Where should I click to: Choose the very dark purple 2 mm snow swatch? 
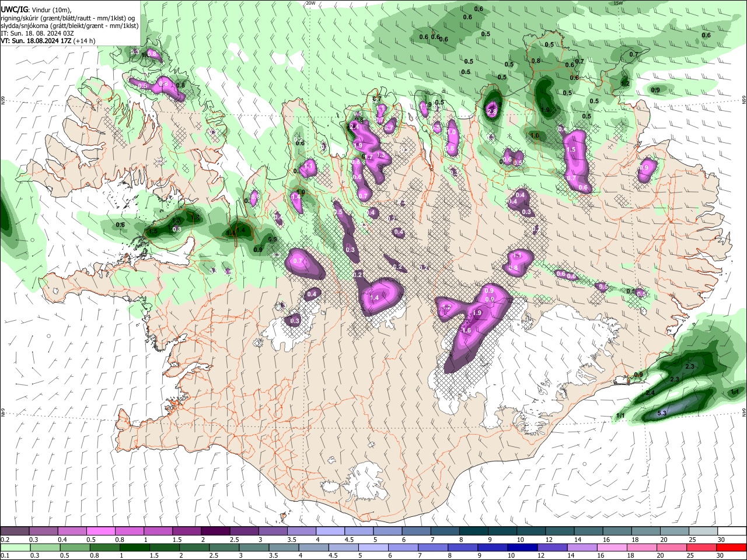click(x=215, y=531)
